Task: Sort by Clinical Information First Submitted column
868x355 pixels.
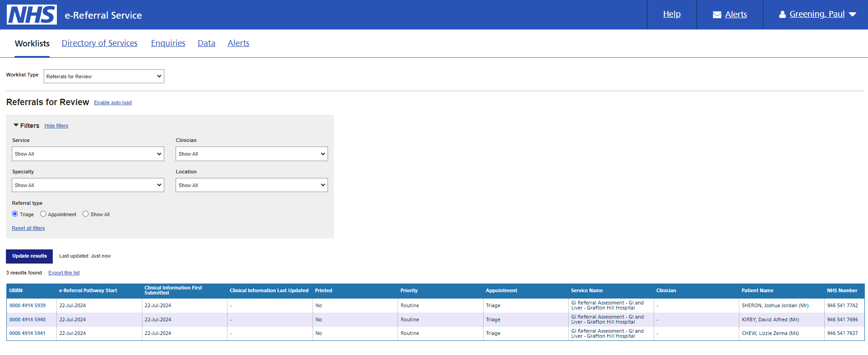Action: 173,290
